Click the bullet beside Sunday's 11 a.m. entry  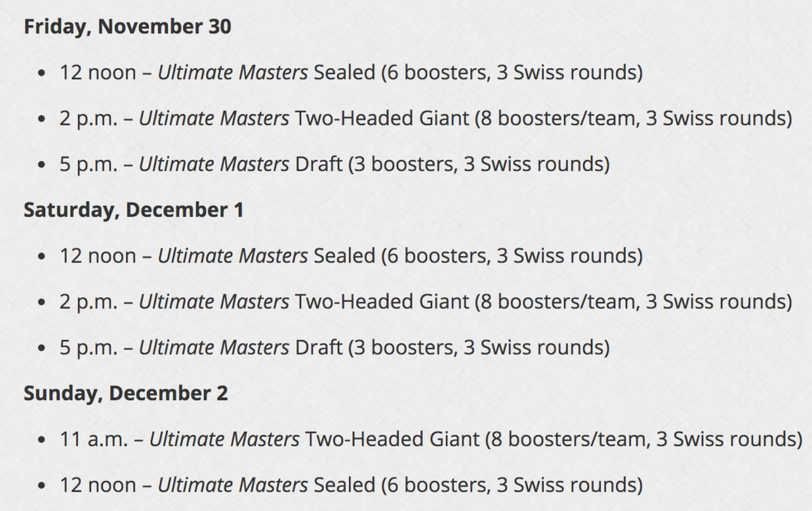coord(42,440)
